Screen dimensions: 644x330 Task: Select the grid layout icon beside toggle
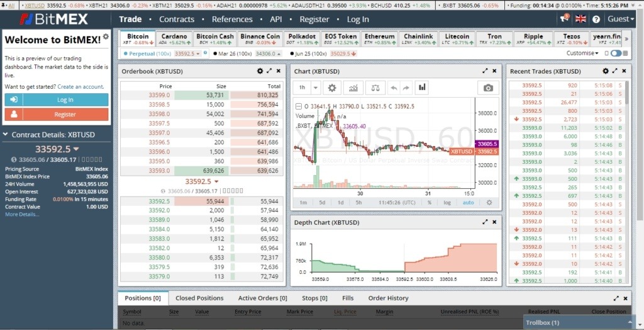(x=625, y=53)
